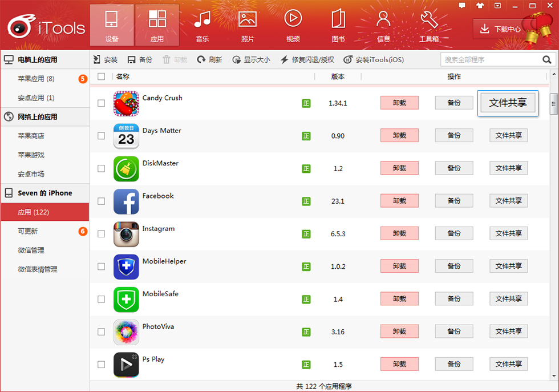Image resolution: width=559 pixels, height=392 pixels.
Task: Check the PhotoViva checkbox
Action: 102,332
